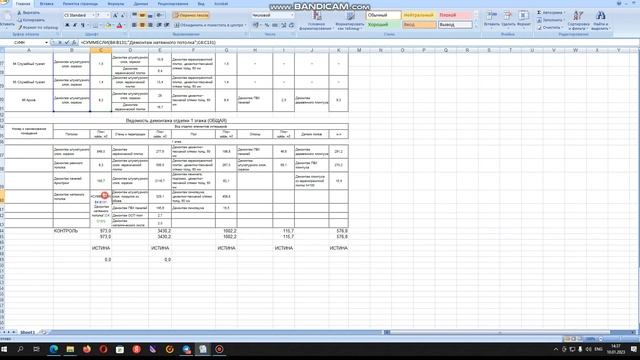
Task: Open the Главная ribbon tab
Action: click(x=23, y=4)
